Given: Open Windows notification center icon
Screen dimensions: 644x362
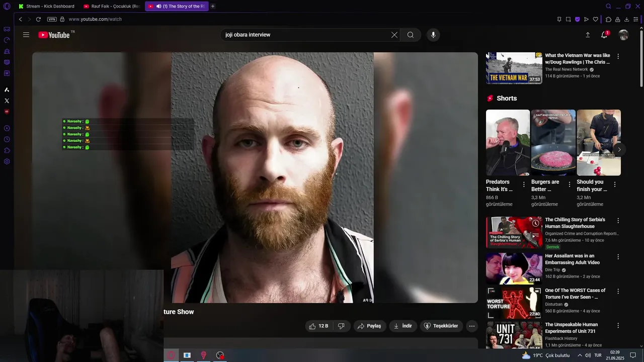Looking at the screenshot, I should (x=633, y=355).
